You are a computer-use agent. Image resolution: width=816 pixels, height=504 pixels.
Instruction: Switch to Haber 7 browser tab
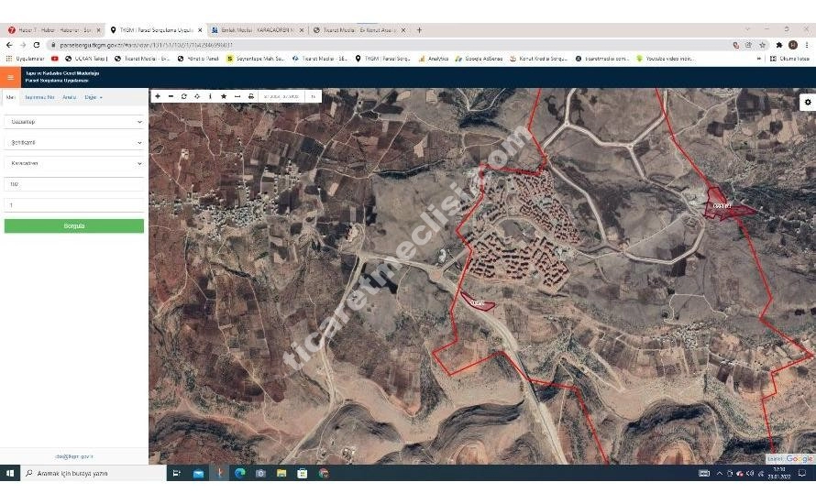[x=53, y=30]
